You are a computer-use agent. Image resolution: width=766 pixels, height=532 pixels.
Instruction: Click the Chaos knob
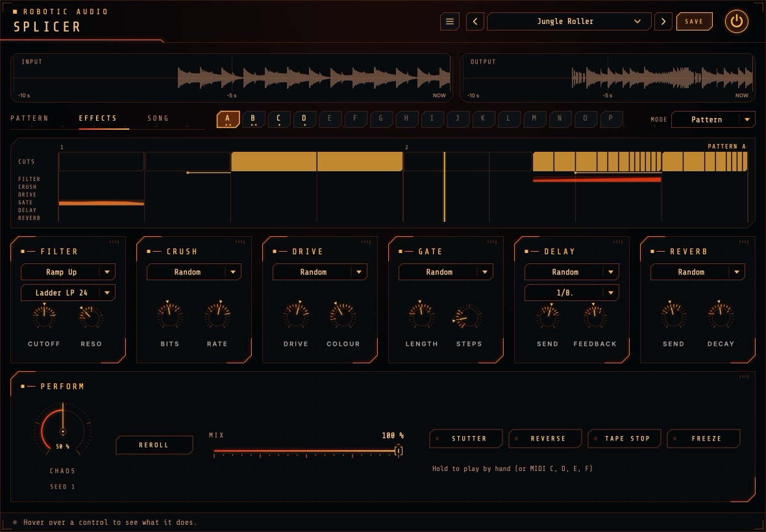[62, 431]
